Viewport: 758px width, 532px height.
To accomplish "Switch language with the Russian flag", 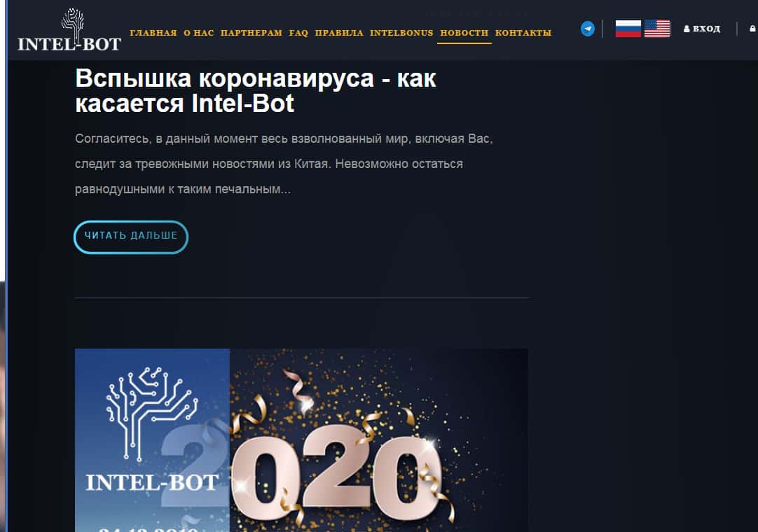I will (x=628, y=29).
